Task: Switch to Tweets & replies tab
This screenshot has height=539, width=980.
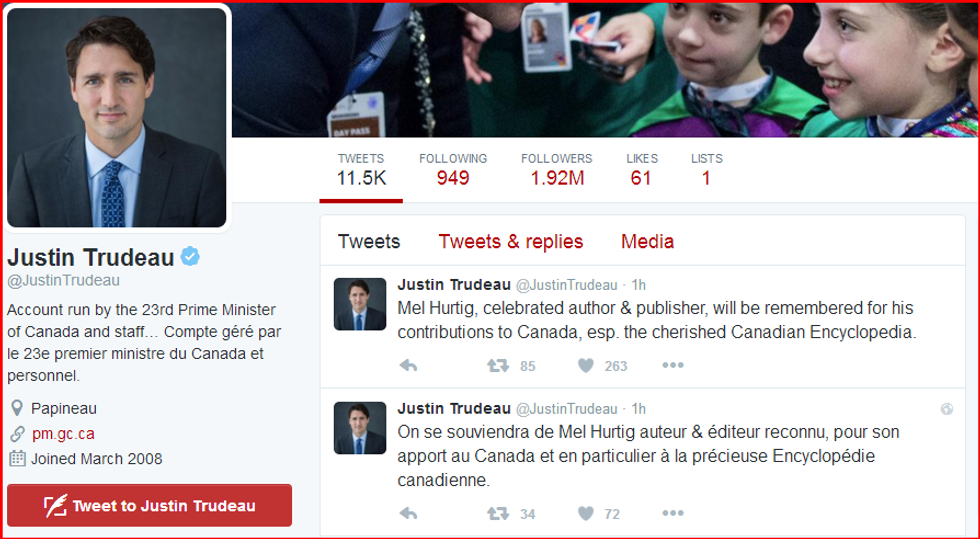Action: click(x=511, y=241)
